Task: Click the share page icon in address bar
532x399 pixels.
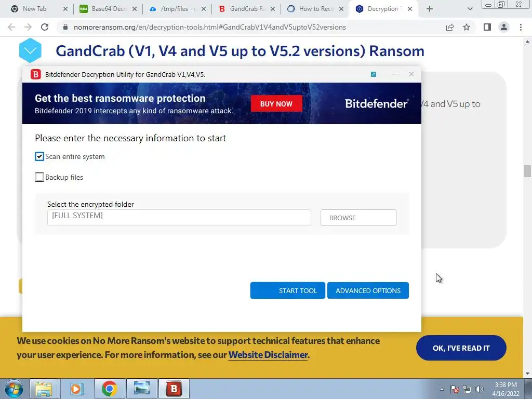Action: coord(450,27)
